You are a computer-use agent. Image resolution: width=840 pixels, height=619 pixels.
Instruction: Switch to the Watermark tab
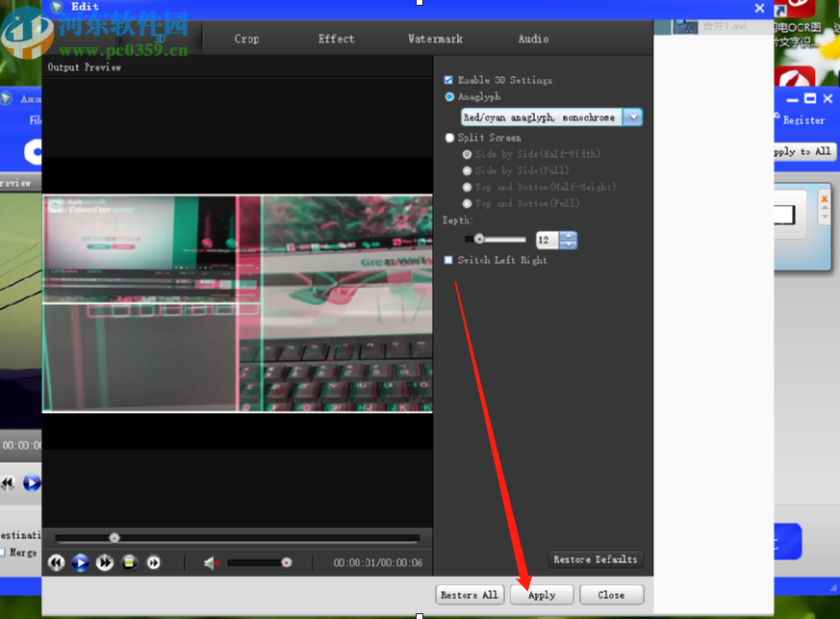click(x=435, y=39)
